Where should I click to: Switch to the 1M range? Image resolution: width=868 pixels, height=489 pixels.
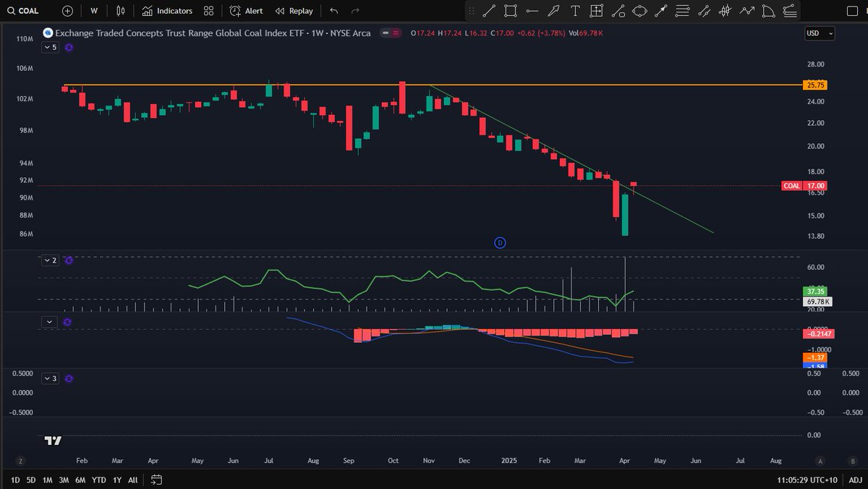(x=47, y=480)
